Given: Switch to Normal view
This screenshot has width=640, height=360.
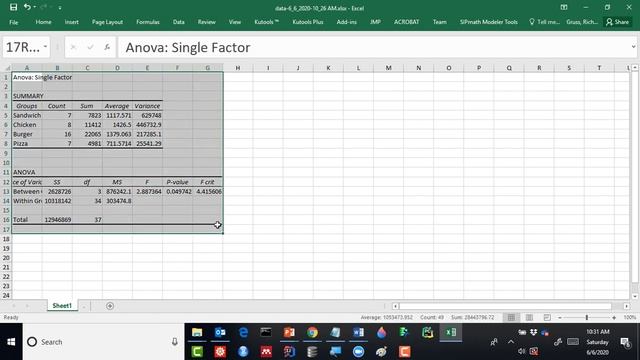Looking at the screenshot, I should [511, 317].
